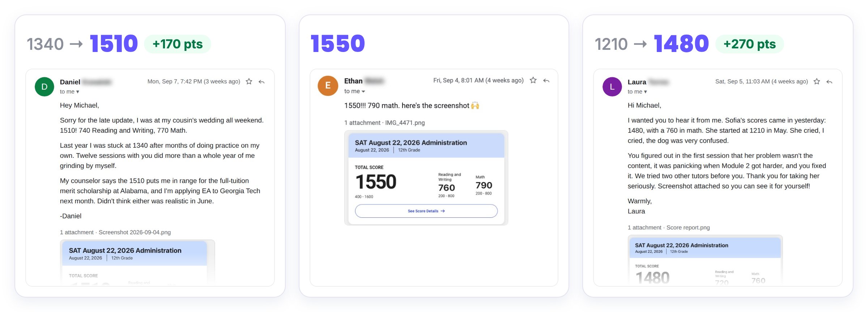Image resolution: width=868 pixels, height=312 pixels.
Task: Click the +170 pts badge
Action: point(178,44)
